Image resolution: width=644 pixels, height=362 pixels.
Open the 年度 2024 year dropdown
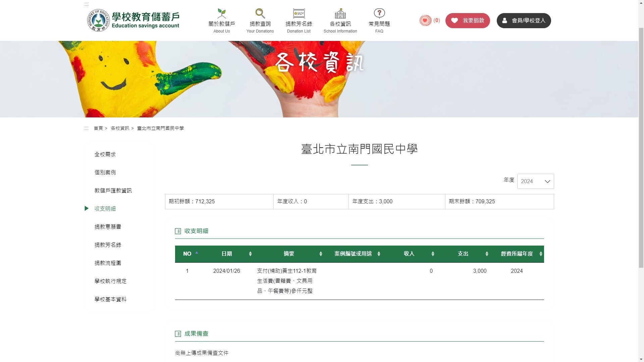click(x=535, y=181)
